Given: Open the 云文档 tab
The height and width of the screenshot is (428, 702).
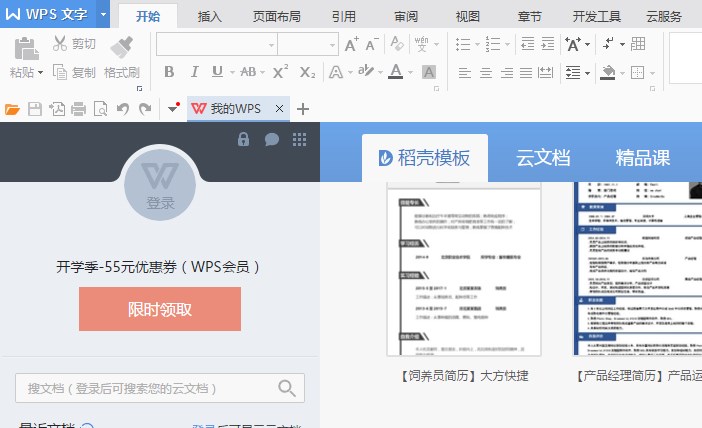Looking at the screenshot, I should [543, 158].
